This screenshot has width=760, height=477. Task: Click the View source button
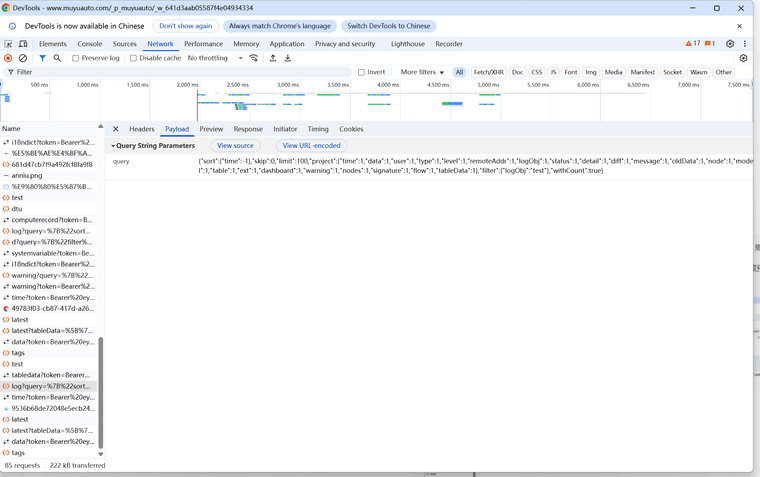click(235, 145)
